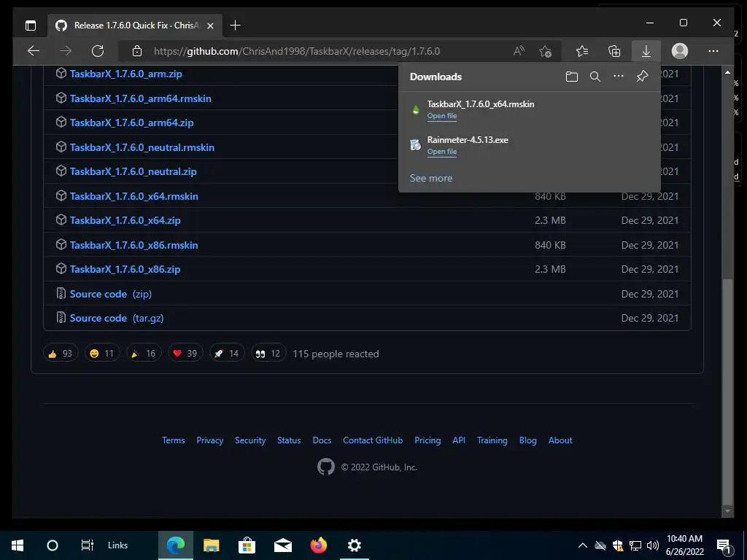Click the GitHub logo in footer
Screen dimensions: 747x560
326,467
